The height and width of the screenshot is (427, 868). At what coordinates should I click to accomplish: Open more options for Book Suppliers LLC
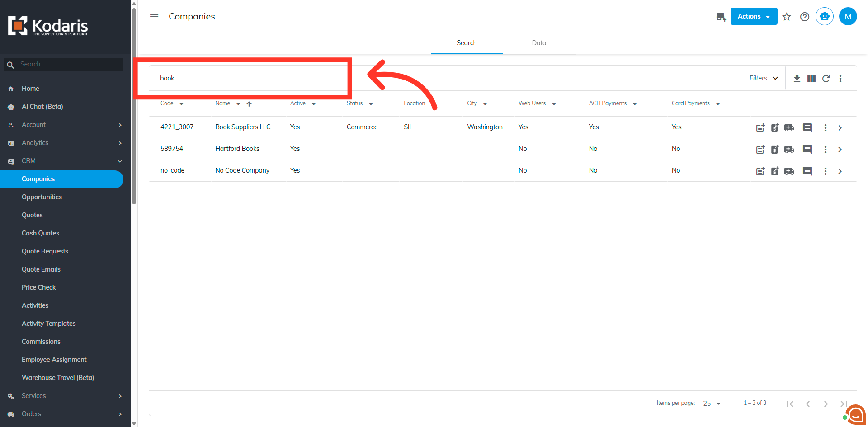pyautogui.click(x=826, y=128)
